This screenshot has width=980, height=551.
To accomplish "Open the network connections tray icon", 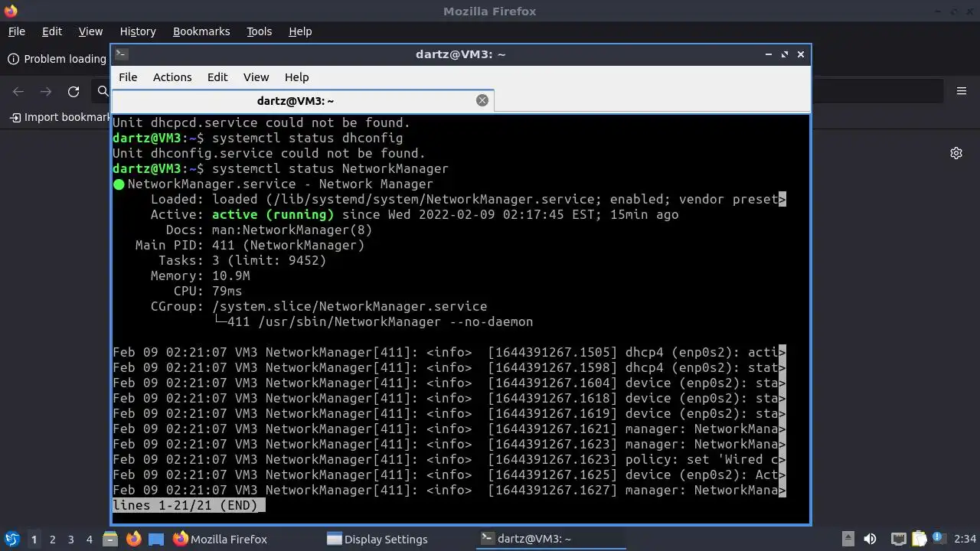I will pyautogui.click(x=899, y=539).
